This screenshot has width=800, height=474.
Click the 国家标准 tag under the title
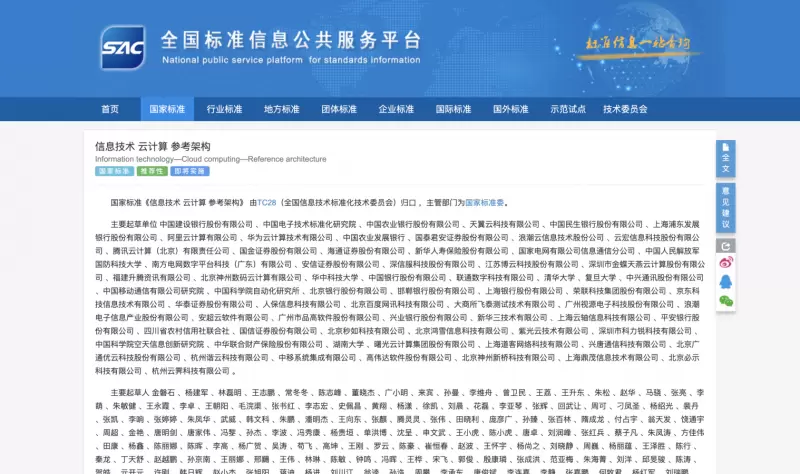114,171
